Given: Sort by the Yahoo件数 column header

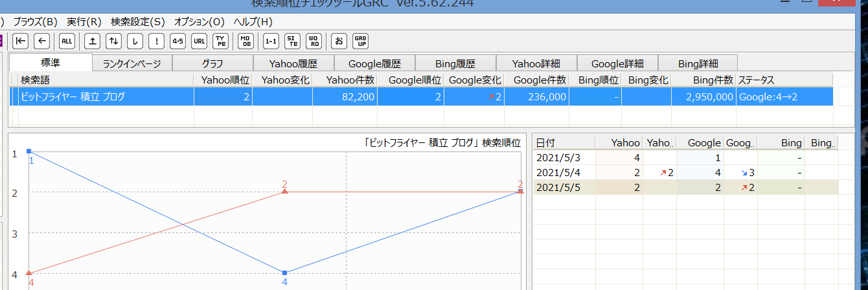Looking at the screenshot, I should click(345, 80).
